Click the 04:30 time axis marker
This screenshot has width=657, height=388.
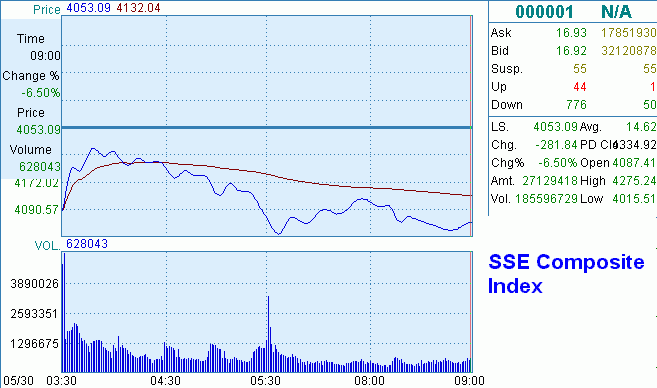tap(166, 381)
